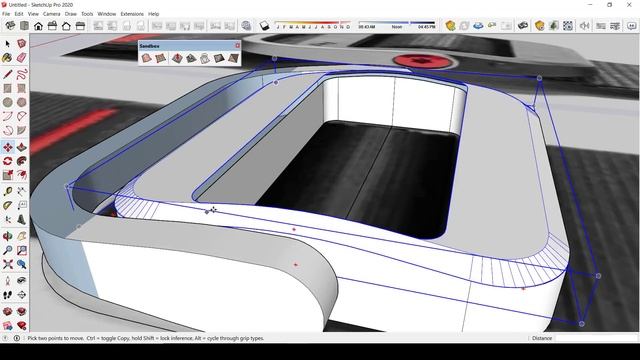640x360 pixels.
Task: Pick the Tape Measure tool
Action: click(x=7, y=191)
